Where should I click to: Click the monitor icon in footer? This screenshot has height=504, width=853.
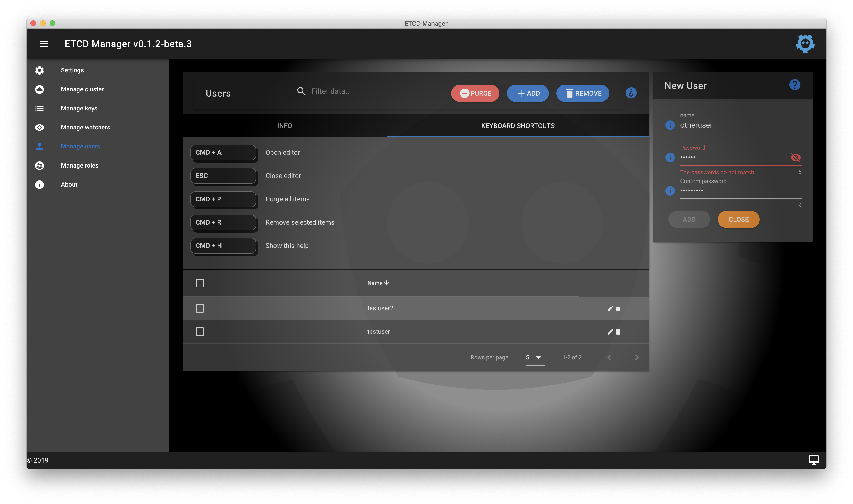[x=813, y=460]
